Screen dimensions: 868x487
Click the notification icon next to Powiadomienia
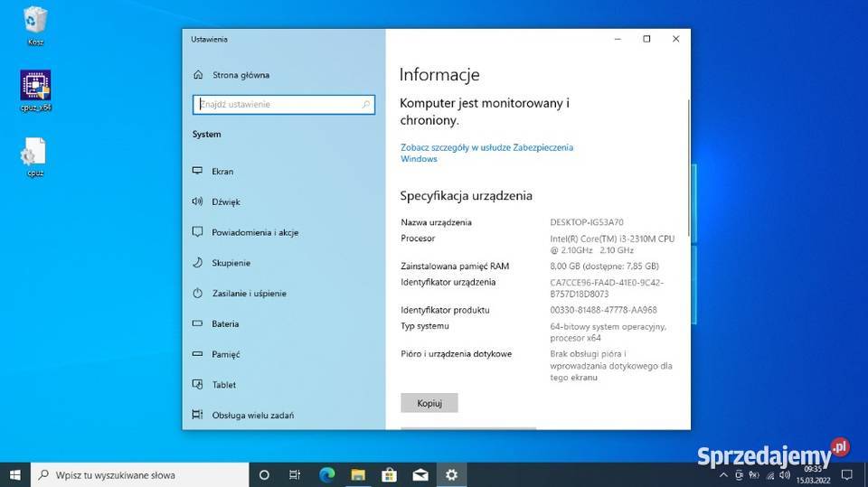[197, 232]
